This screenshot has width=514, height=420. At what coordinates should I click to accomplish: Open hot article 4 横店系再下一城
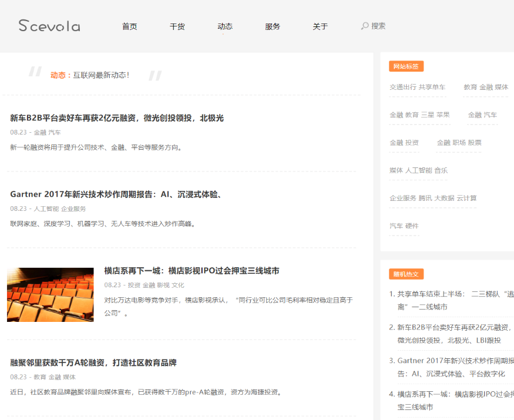[x=456, y=401]
